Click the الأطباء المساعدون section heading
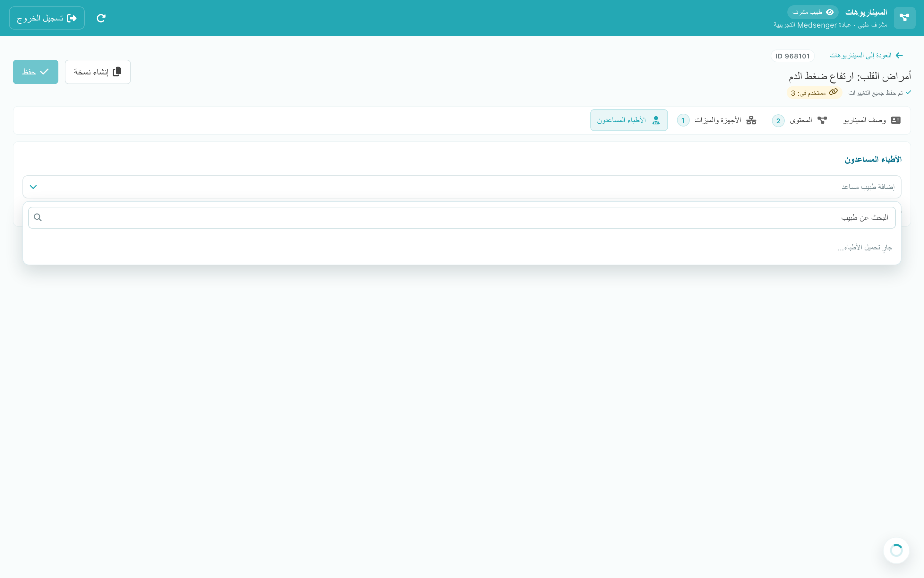The image size is (924, 578). pyautogui.click(x=873, y=159)
